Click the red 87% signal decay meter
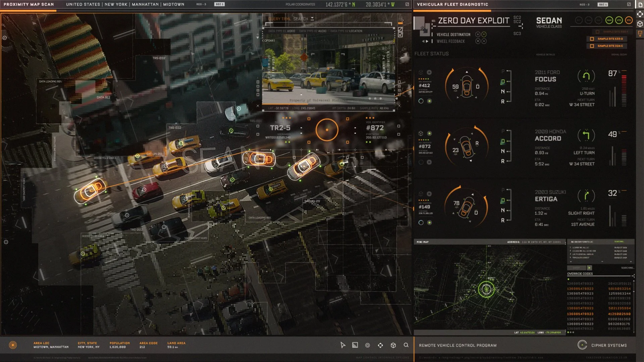The image size is (644, 362). pos(624,90)
